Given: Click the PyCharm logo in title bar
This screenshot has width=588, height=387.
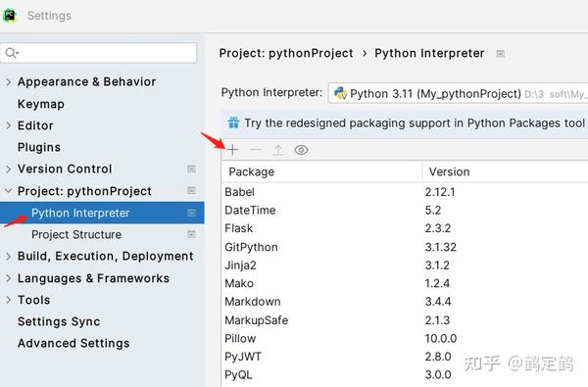Looking at the screenshot, I should [x=10, y=16].
